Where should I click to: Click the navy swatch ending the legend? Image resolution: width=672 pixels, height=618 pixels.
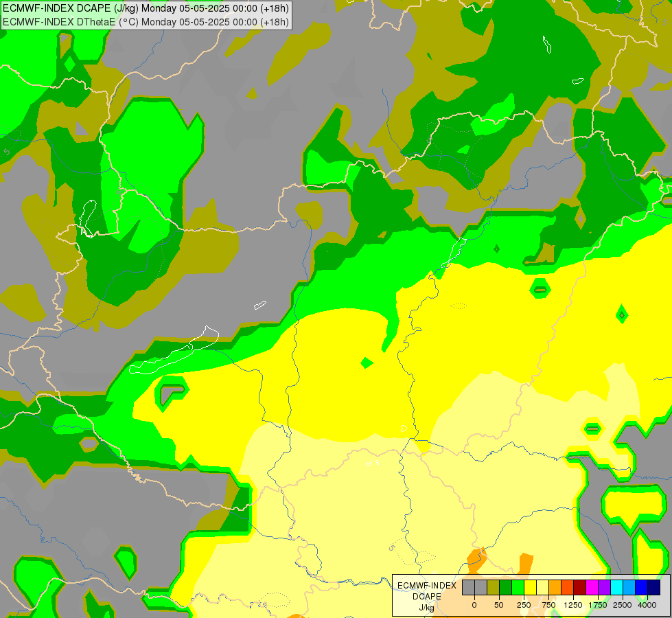pos(654,587)
